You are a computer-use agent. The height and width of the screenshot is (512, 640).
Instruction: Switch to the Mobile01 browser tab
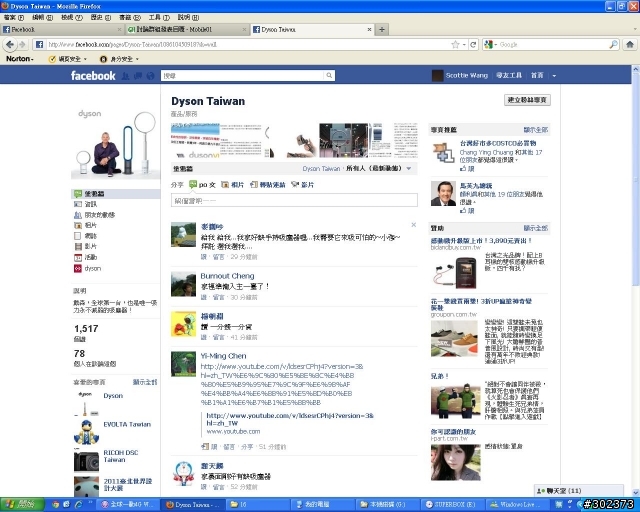pos(187,29)
